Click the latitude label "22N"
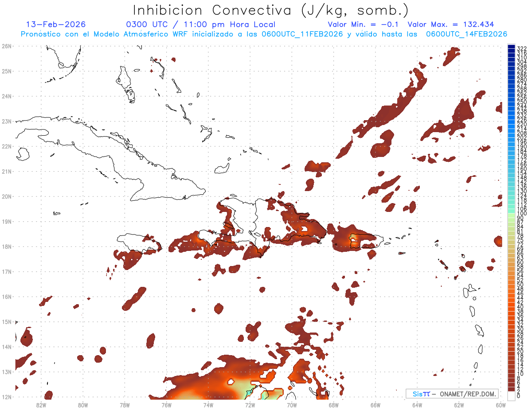 7,146
